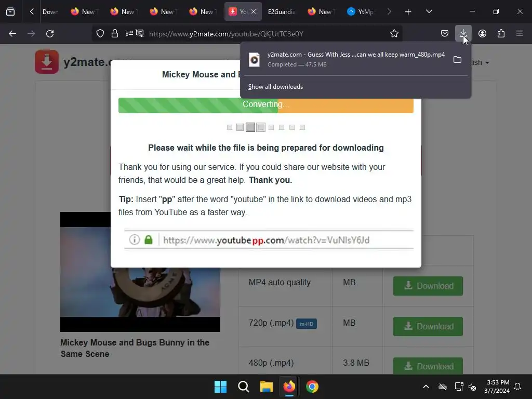This screenshot has height=399, width=532.
Task: Download the 480p mp4 version
Action: click(428, 366)
